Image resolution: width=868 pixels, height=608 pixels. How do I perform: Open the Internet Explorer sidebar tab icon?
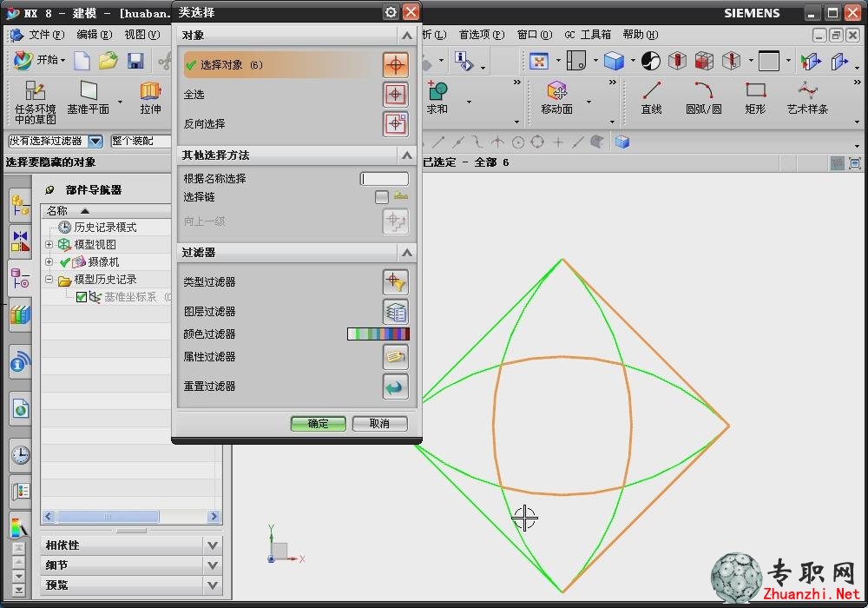[x=21, y=410]
